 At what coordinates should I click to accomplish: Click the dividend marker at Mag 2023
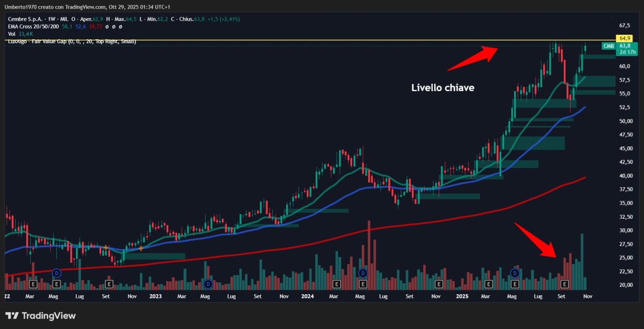point(208,284)
